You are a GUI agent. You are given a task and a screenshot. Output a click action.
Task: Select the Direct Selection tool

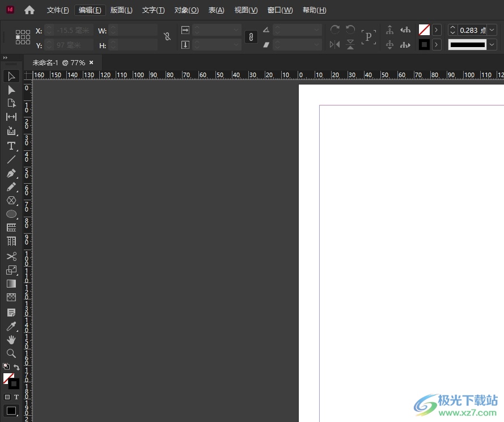11,90
